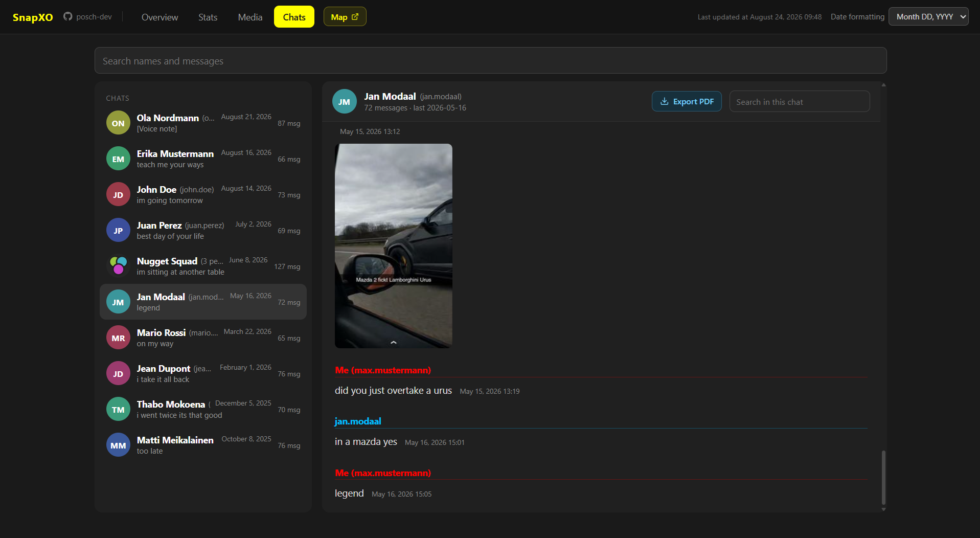Screen dimensions: 980x538
Task: Click the SnapXO logo
Action: pyautogui.click(x=33, y=17)
